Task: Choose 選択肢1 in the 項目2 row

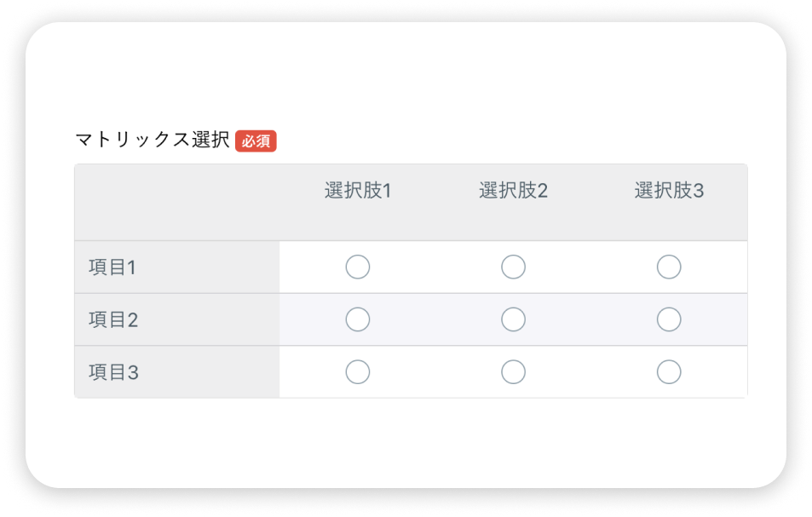Action: 358,319
